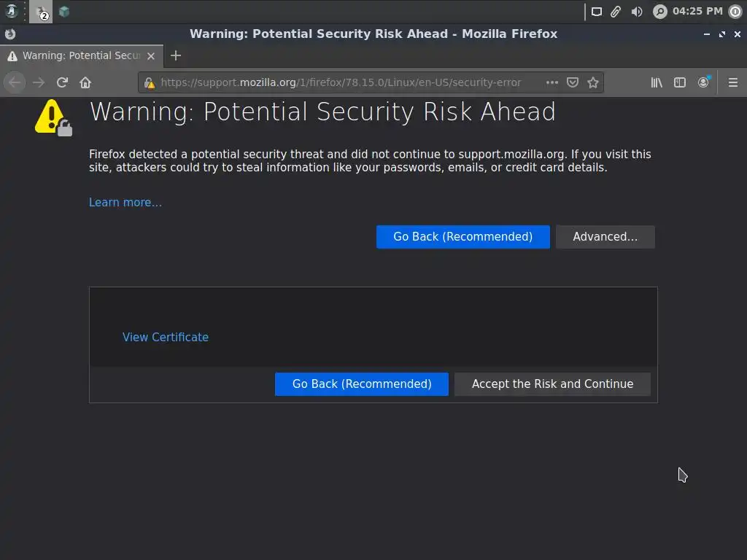This screenshot has height=560, width=747.
Task: Open the Firefox Account icon
Action: click(703, 82)
